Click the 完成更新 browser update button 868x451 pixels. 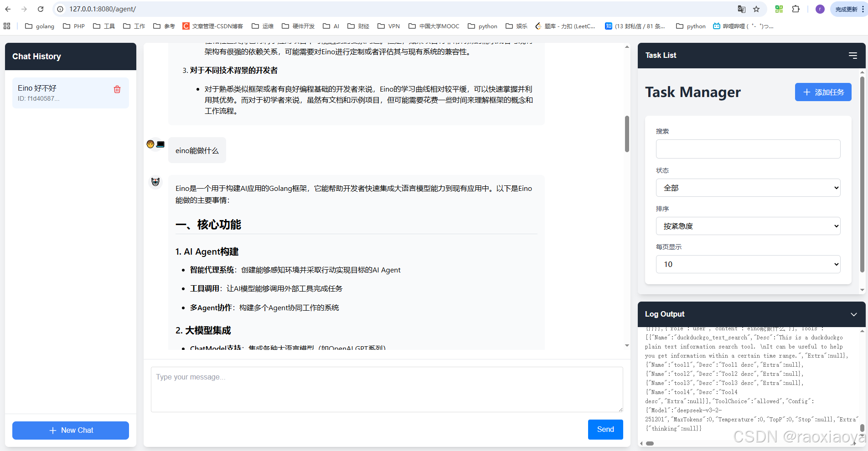coord(849,9)
